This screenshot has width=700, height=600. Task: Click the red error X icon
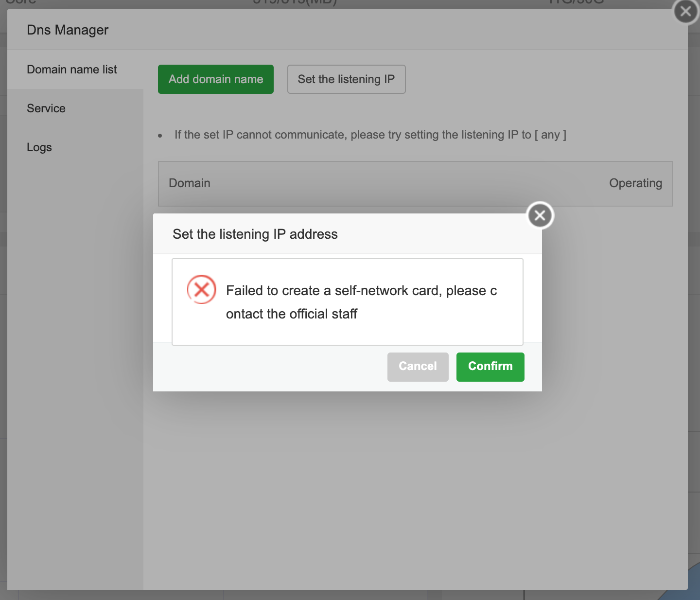pyautogui.click(x=202, y=290)
